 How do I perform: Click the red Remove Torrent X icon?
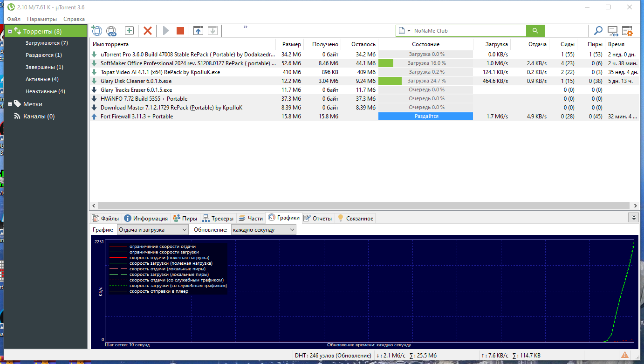[x=148, y=31]
